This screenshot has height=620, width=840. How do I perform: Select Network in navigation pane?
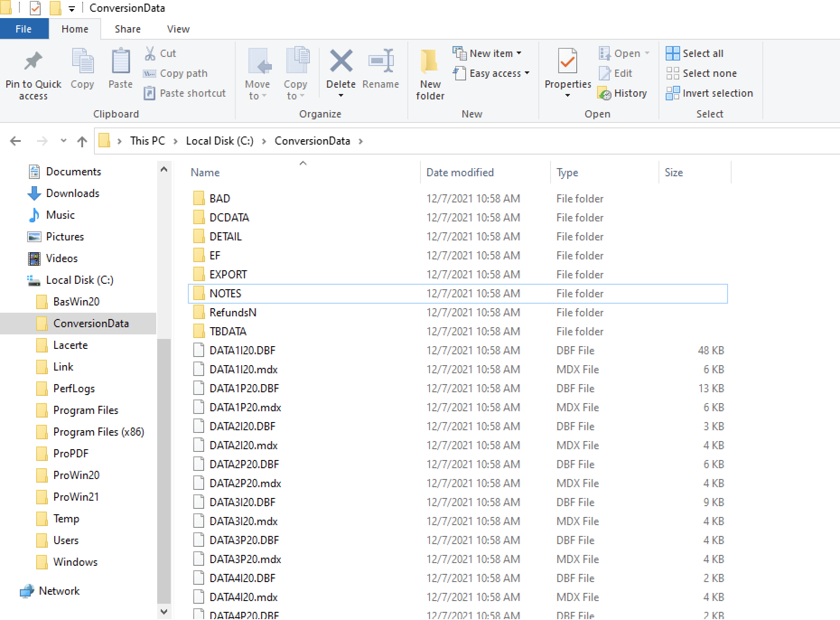point(50,591)
